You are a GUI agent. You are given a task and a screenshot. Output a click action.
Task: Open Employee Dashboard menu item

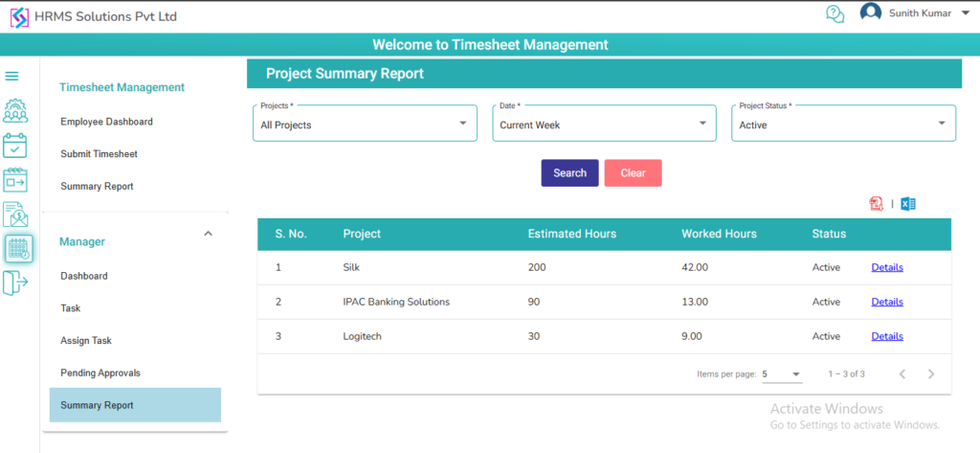point(107,122)
